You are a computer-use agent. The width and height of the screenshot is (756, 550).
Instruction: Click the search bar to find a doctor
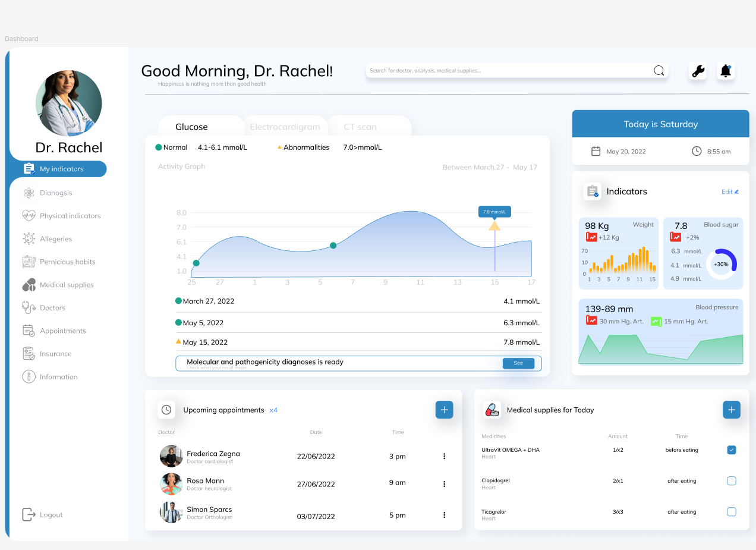(x=511, y=70)
